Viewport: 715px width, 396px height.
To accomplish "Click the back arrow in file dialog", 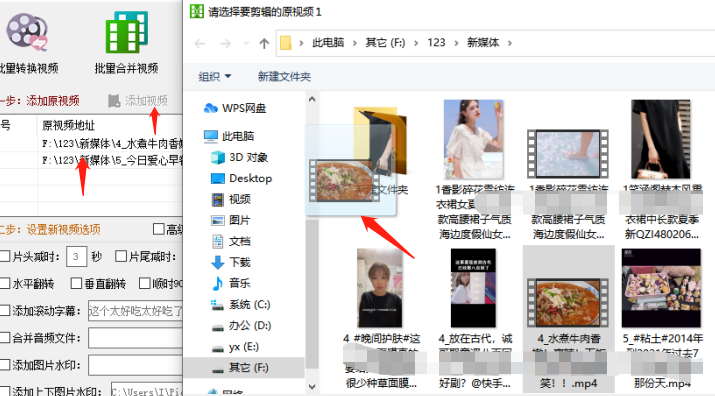I will 200,43.
